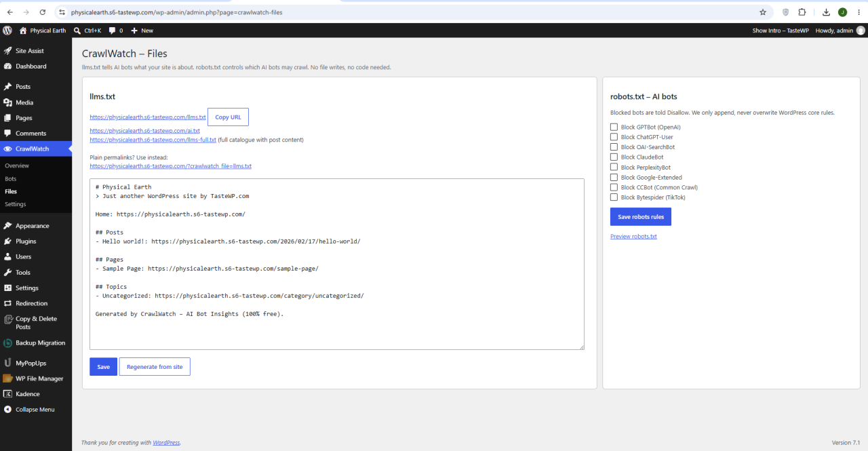The height and width of the screenshot is (451, 868).
Task: Click the Posts pin icon
Action: [x=7, y=87]
